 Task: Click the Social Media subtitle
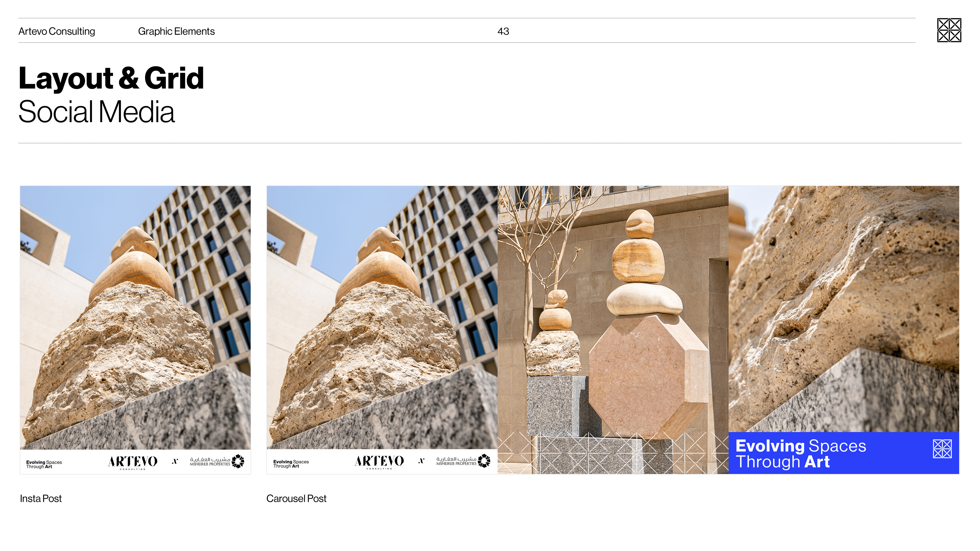(x=97, y=112)
